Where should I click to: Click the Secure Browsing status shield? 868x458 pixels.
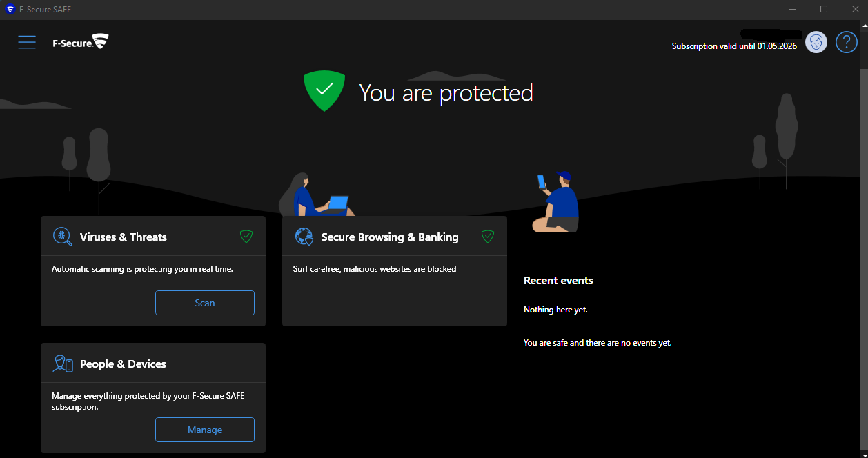click(488, 237)
